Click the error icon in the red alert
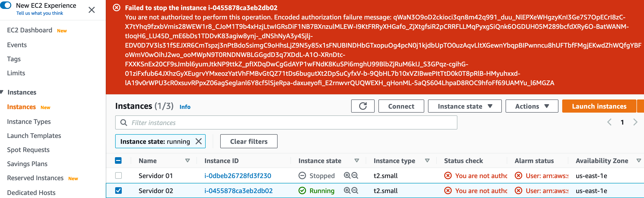 coord(117,8)
